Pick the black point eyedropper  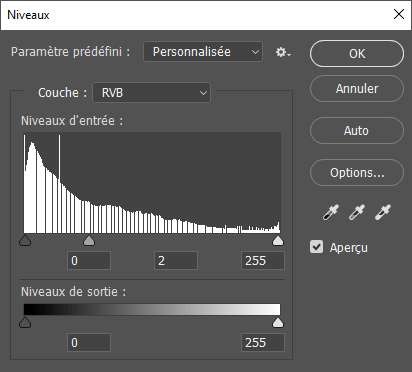pyautogui.click(x=331, y=212)
